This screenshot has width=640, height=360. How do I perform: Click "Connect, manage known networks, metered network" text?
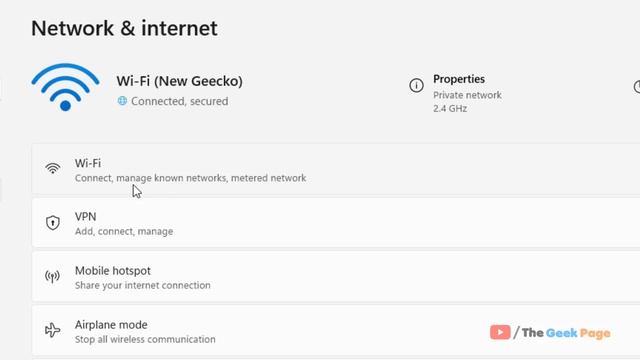191,178
